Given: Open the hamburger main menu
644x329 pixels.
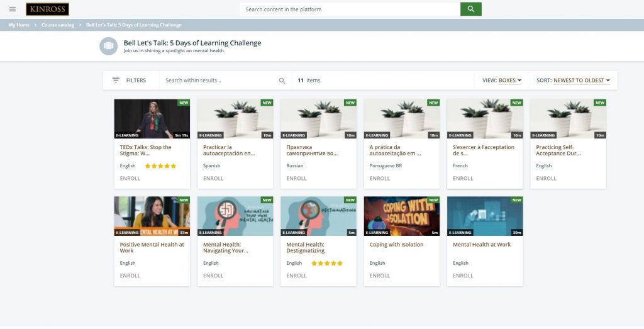Looking at the screenshot, I should point(13,9).
